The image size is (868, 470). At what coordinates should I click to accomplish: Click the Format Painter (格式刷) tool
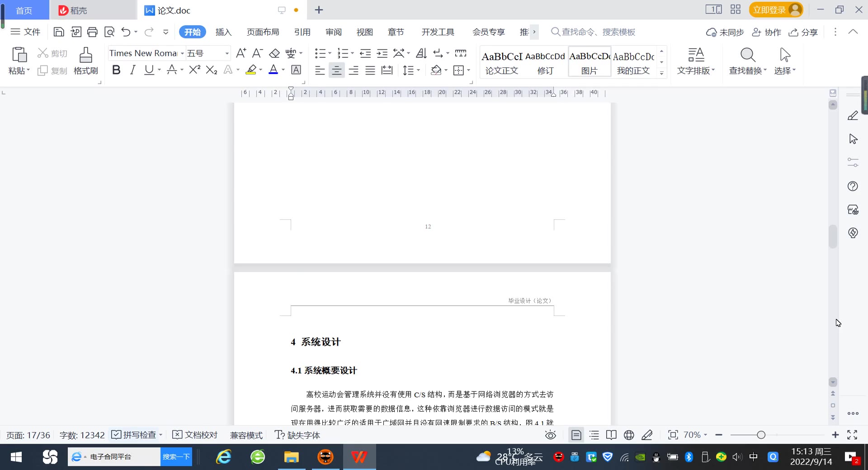tap(85, 61)
